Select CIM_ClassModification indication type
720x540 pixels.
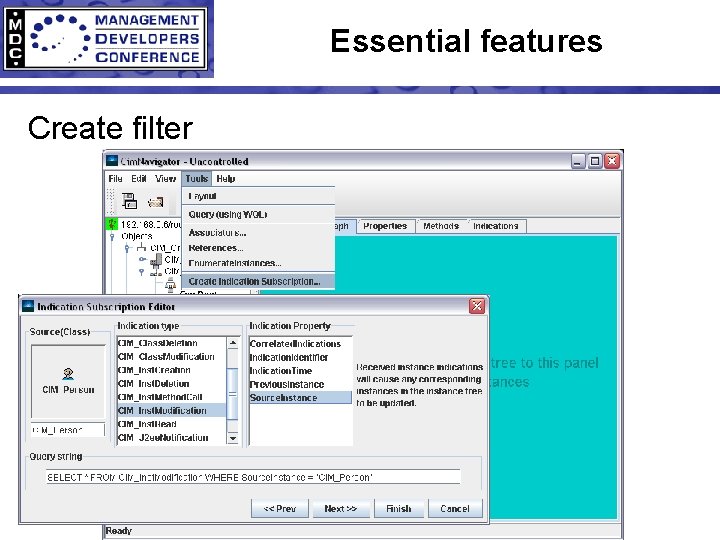click(171, 357)
